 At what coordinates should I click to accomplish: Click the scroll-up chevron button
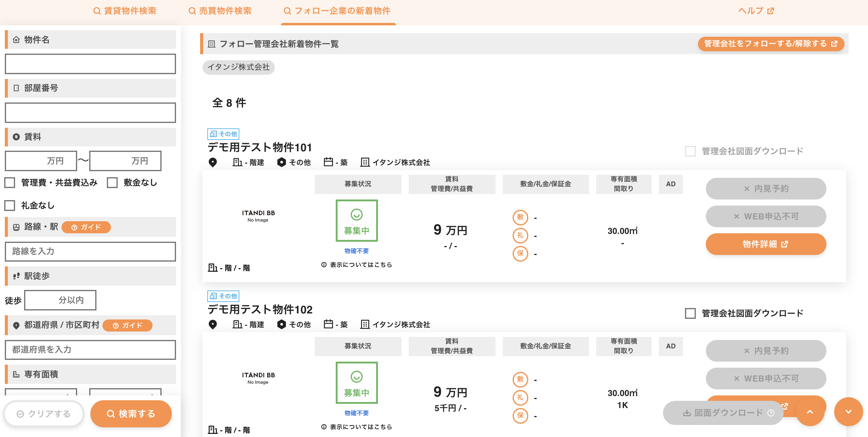pos(810,412)
